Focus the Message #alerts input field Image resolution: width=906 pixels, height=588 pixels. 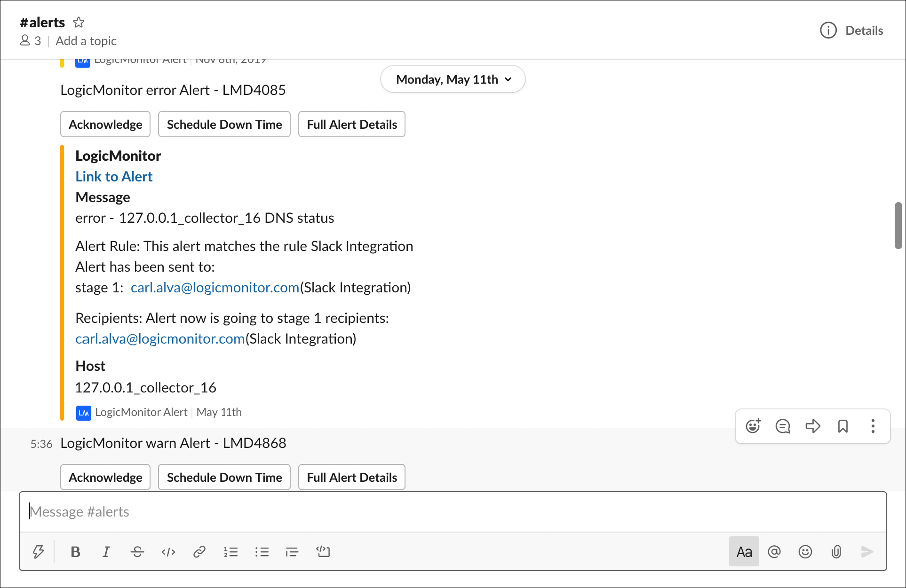pyautogui.click(x=453, y=511)
